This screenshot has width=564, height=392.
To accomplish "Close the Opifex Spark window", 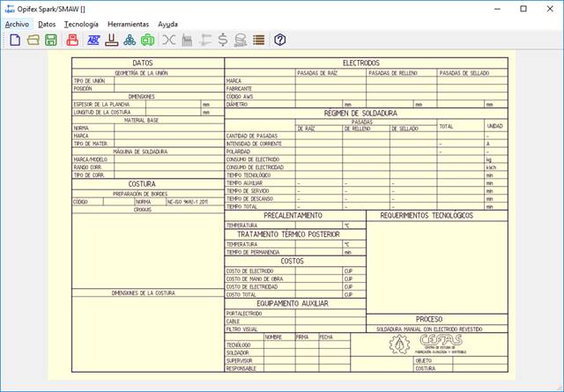I will pos(547,8).
